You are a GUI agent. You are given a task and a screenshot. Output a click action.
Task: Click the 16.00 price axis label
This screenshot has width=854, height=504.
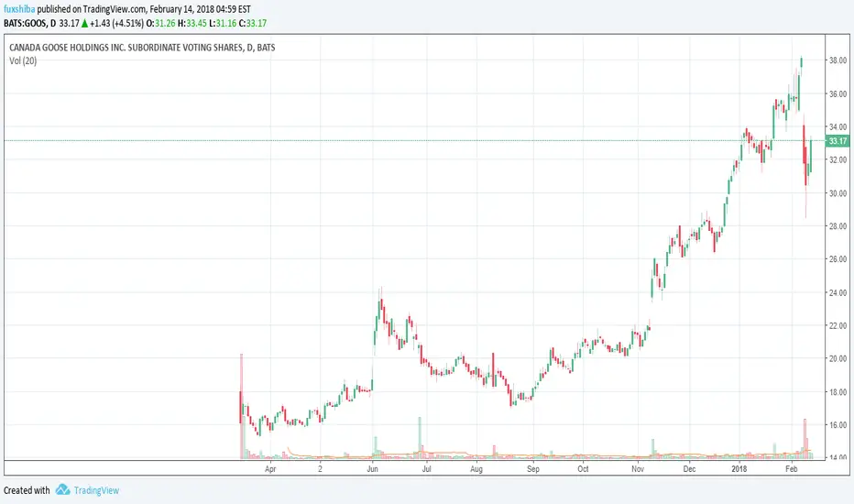click(838, 425)
